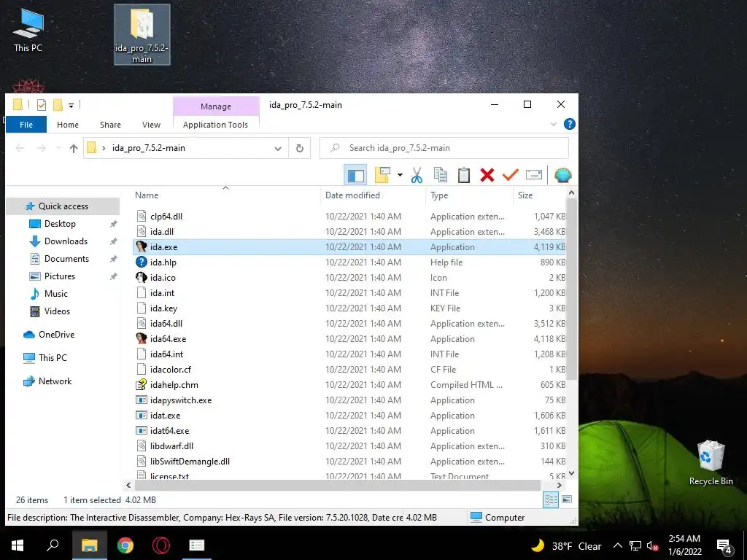Click the blue shell icon in toolbar
The width and height of the screenshot is (747, 560).
pos(562,175)
